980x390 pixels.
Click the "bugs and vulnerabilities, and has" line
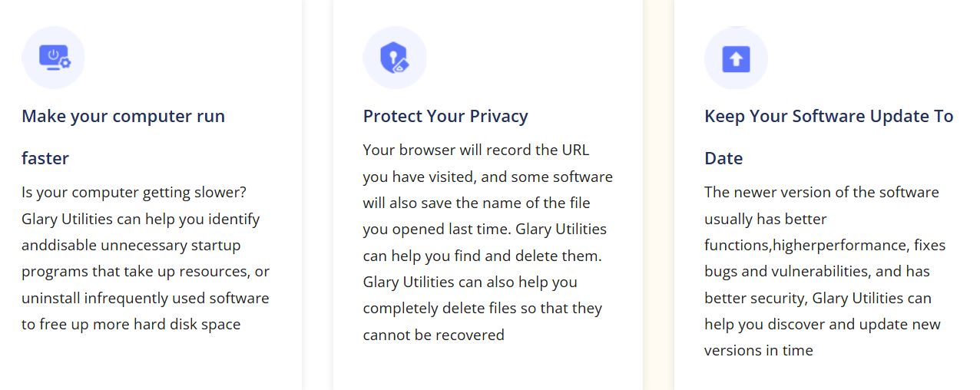[817, 271]
